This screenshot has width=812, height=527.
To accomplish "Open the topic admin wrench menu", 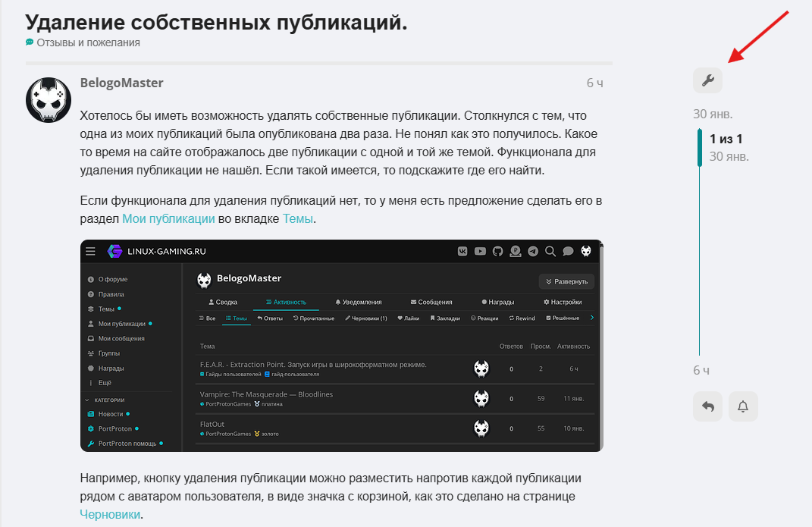I will [707, 80].
